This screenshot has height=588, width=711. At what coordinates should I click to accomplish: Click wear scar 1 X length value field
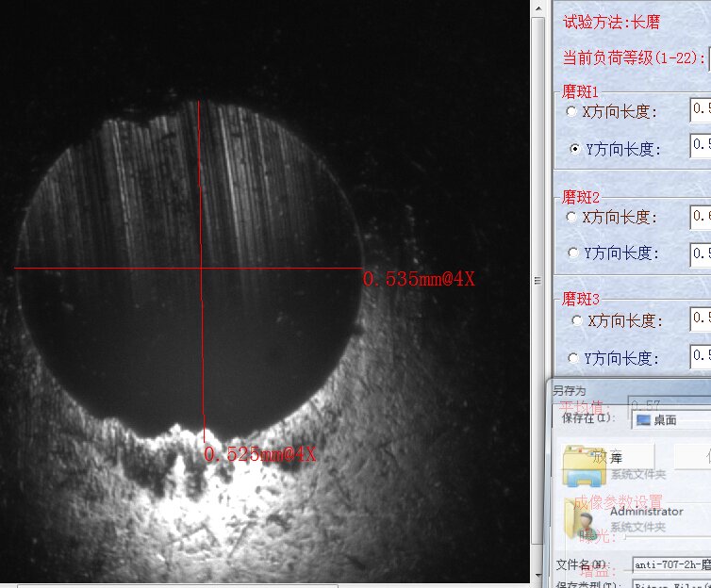pyautogui.click(x=700, y=110)
